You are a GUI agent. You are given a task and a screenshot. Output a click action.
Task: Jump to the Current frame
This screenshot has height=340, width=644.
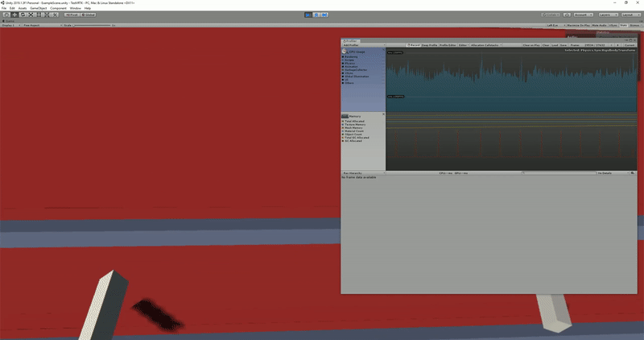pyautogui.click(x=629, y=45)
